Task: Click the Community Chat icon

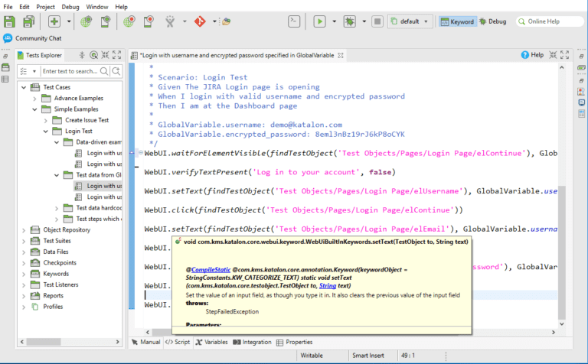Action: click(x=8, y=37)
